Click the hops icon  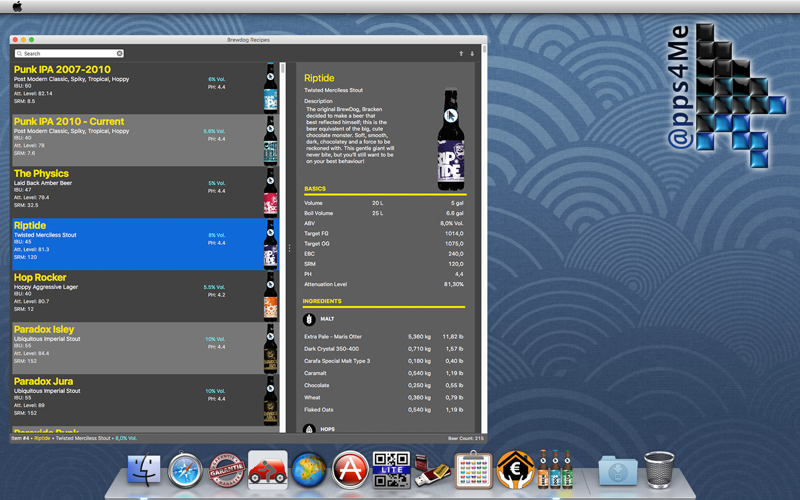[x=309, y=430]
